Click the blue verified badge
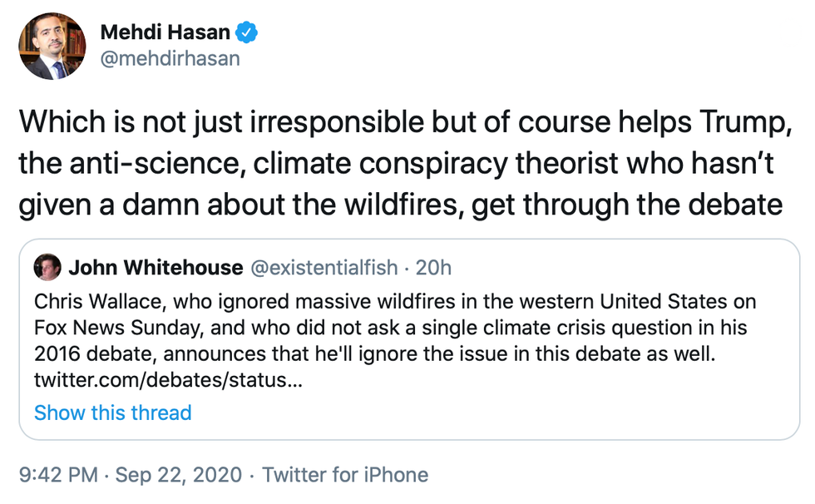The image size is (815, 504). coord(247,33)
